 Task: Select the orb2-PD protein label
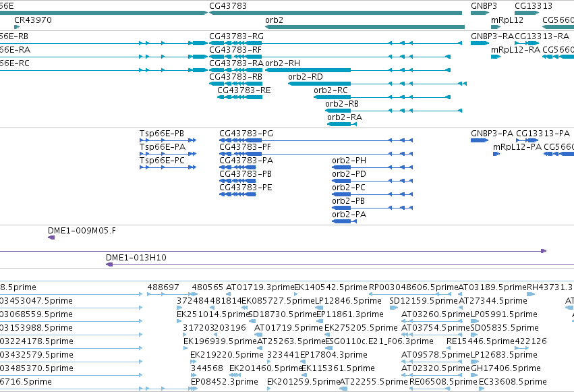pyautogui.click(x=349, y=174)
